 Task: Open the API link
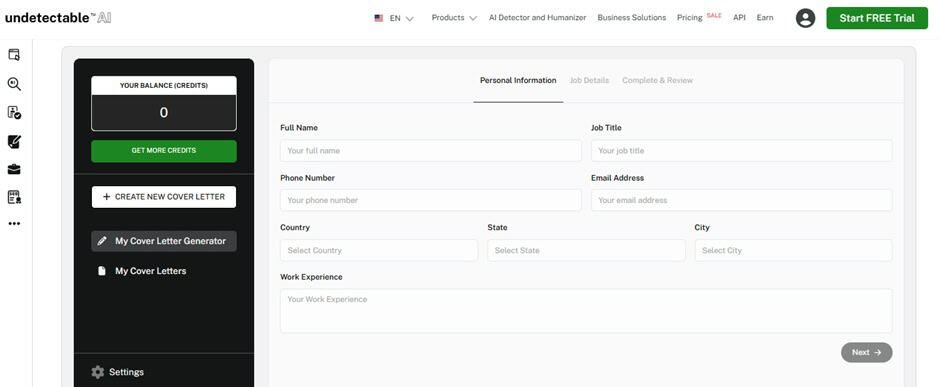point(739,18)
